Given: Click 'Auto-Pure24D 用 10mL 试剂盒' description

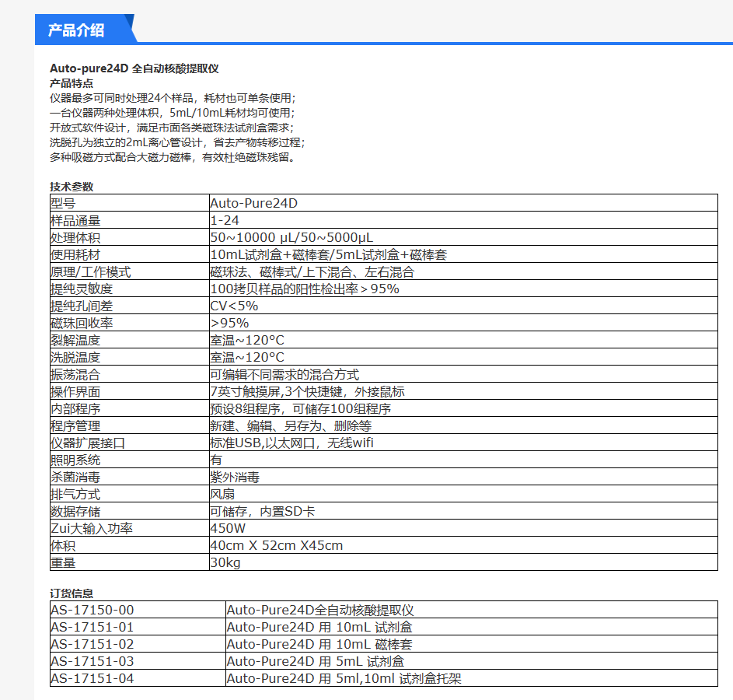Looking at the screenshot, I should 319,627.
